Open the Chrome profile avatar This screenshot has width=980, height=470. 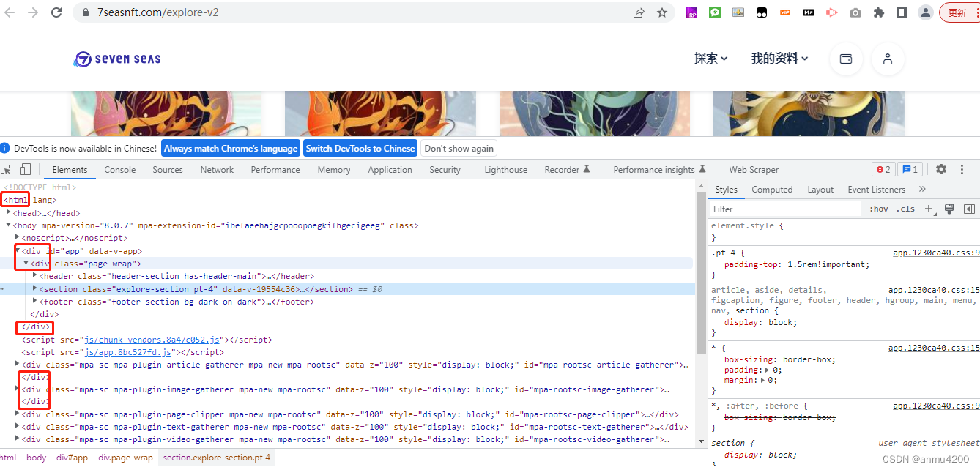(926, 12)
